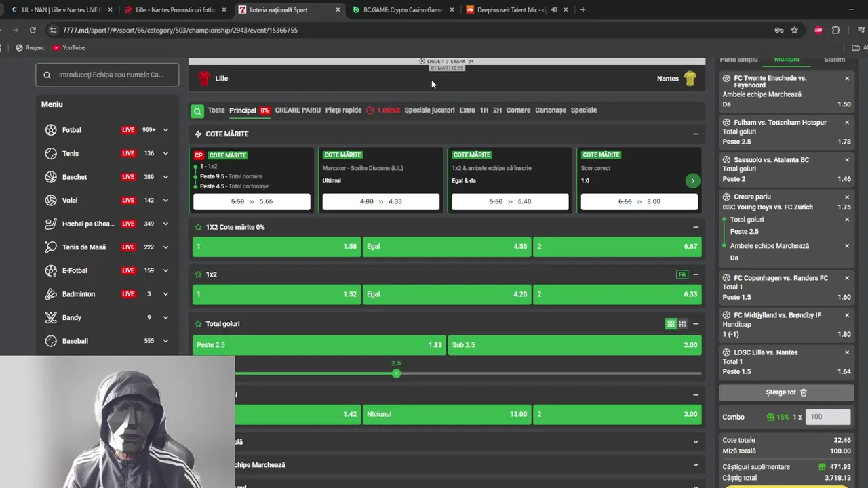Select Sub 2.5 at 2.00

pyautogui.click(x=575, y=345)
